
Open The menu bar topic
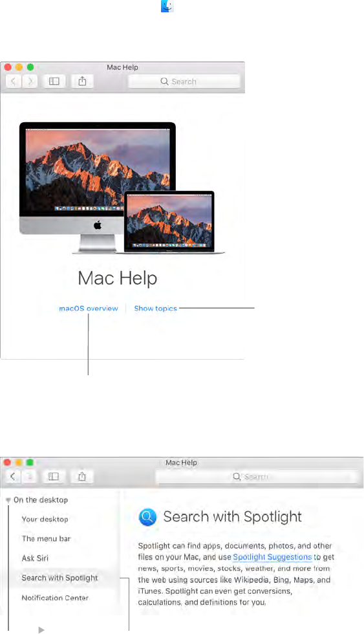point(46,538)
